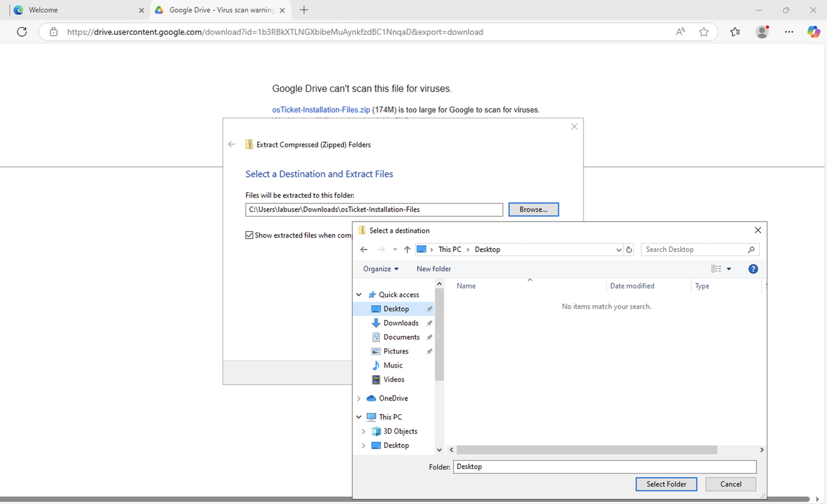Select the pinned Desktop under Quick access
827x504 pixels.
[396, 309]
